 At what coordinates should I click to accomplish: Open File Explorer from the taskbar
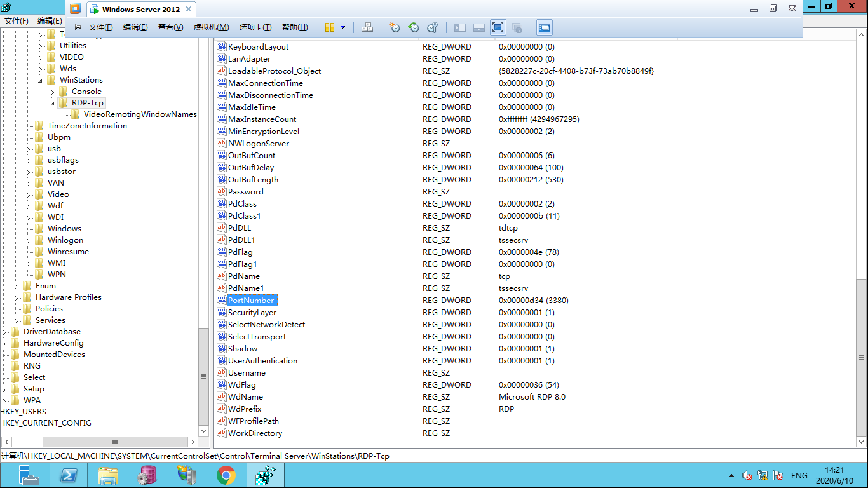108,475
